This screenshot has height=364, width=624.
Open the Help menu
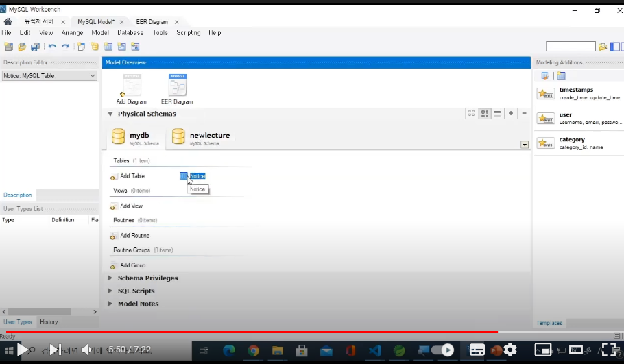[x=215, y=33]
